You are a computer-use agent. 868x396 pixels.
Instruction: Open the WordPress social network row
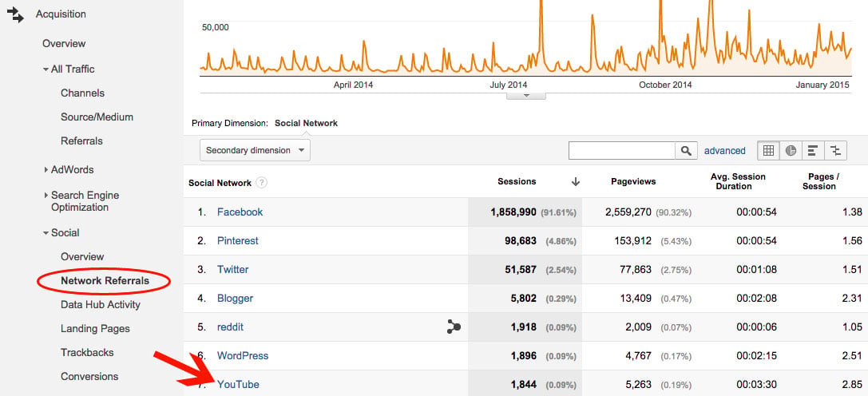(x=243, y=356)
